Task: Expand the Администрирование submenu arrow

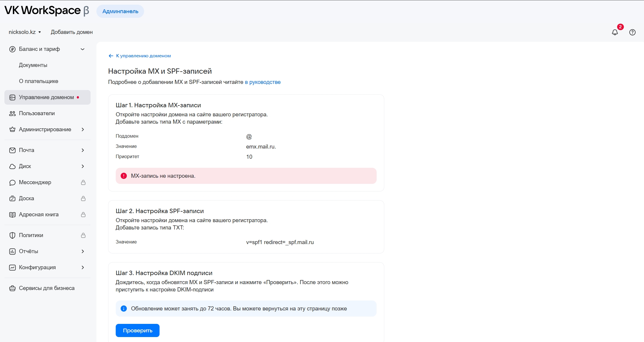Action: click(x=83, y=129)
